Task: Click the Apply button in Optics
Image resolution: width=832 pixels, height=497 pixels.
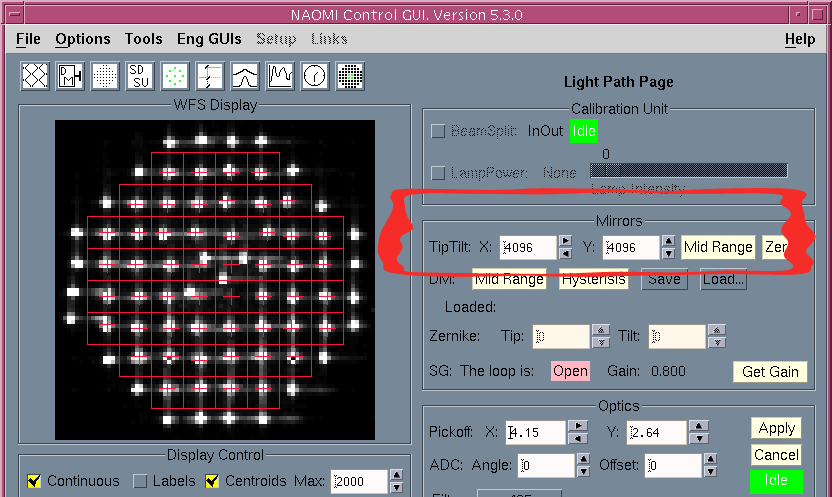Action: tap(776, 428)
